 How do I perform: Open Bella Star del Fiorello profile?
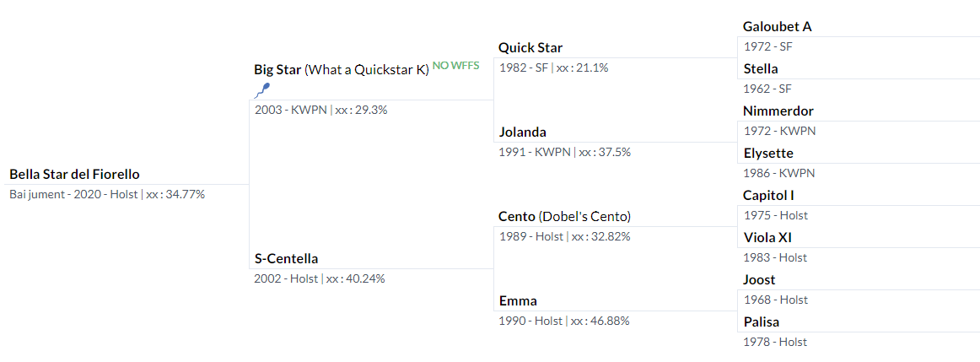[74, 174]
